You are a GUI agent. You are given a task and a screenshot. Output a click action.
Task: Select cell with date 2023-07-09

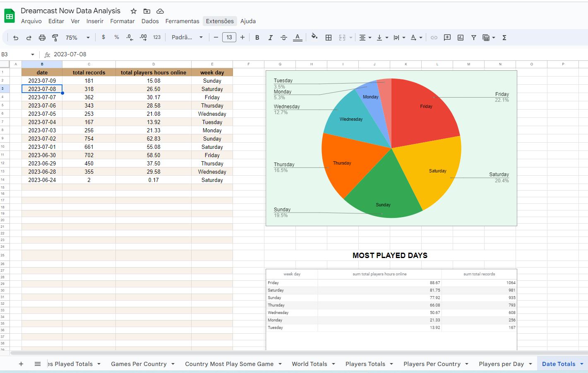pos(42,81)
